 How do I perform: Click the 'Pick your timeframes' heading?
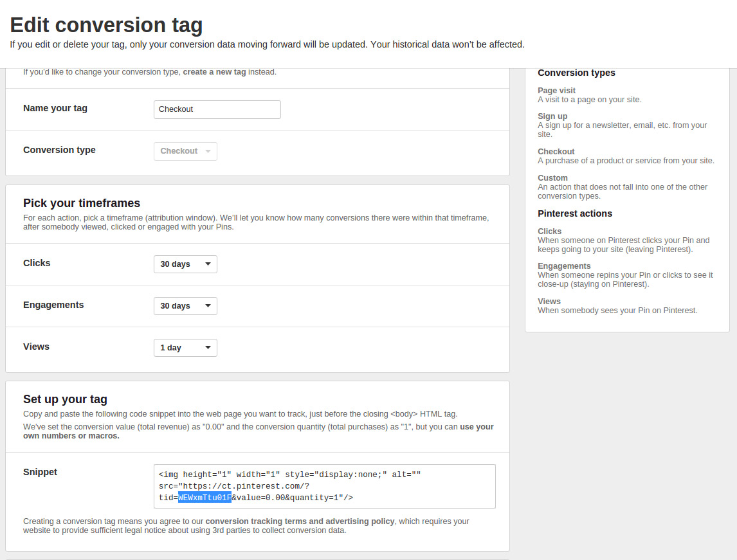coord(82,203)
